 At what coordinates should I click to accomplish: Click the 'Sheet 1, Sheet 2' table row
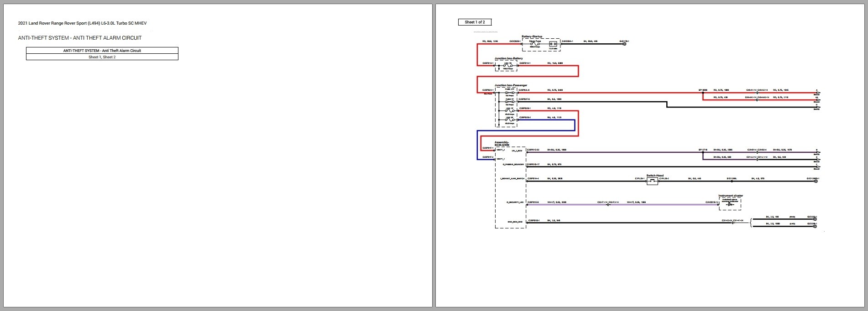[102, 57]
